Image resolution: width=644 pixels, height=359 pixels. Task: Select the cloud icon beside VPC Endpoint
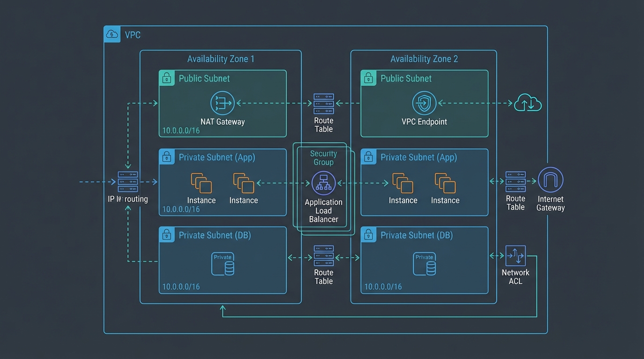click(528, 103)
